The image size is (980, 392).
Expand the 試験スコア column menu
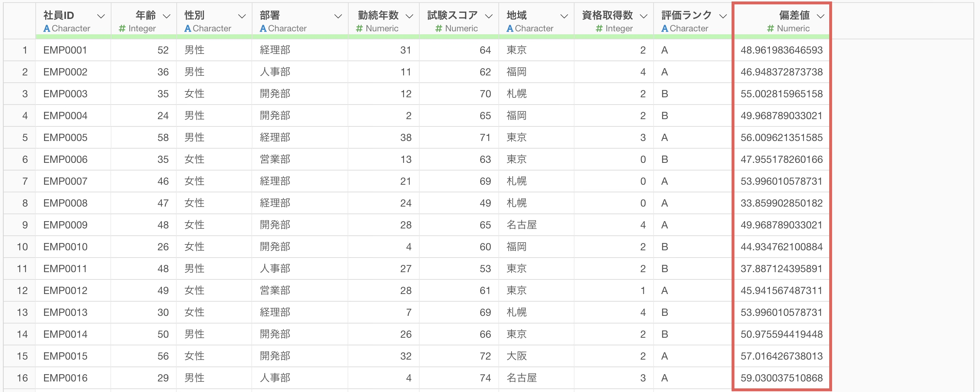point(489,16)
